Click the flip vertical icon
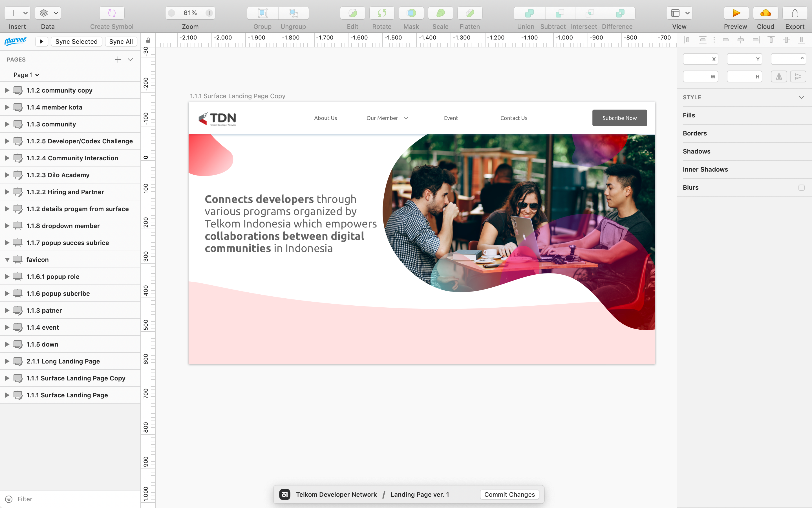This screenshot has width=812, height=508. 798,76
